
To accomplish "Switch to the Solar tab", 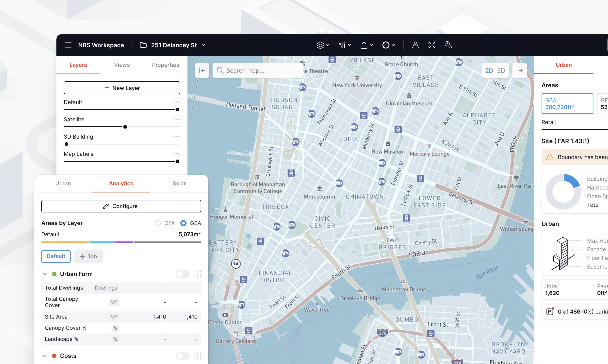I will 179,183.
